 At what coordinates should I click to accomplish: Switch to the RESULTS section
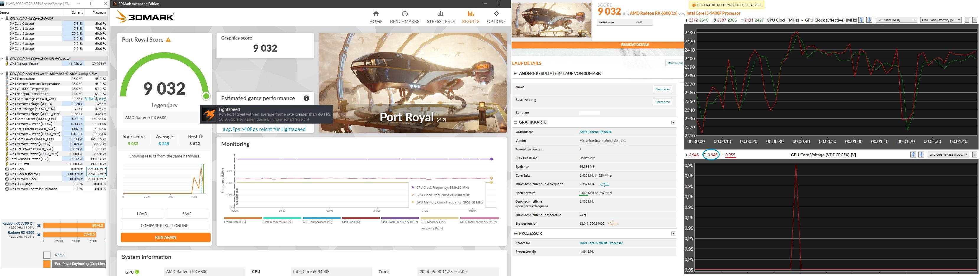tap(471, 17)
